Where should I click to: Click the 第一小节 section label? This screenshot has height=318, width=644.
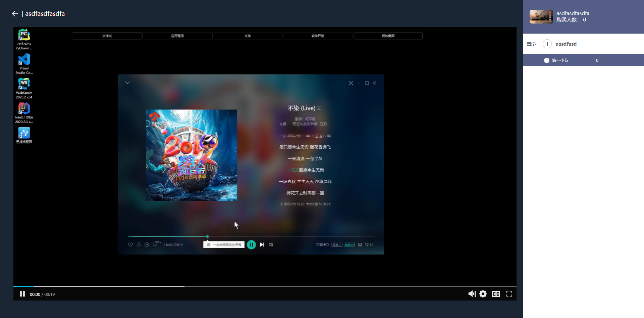coord(560,60)
